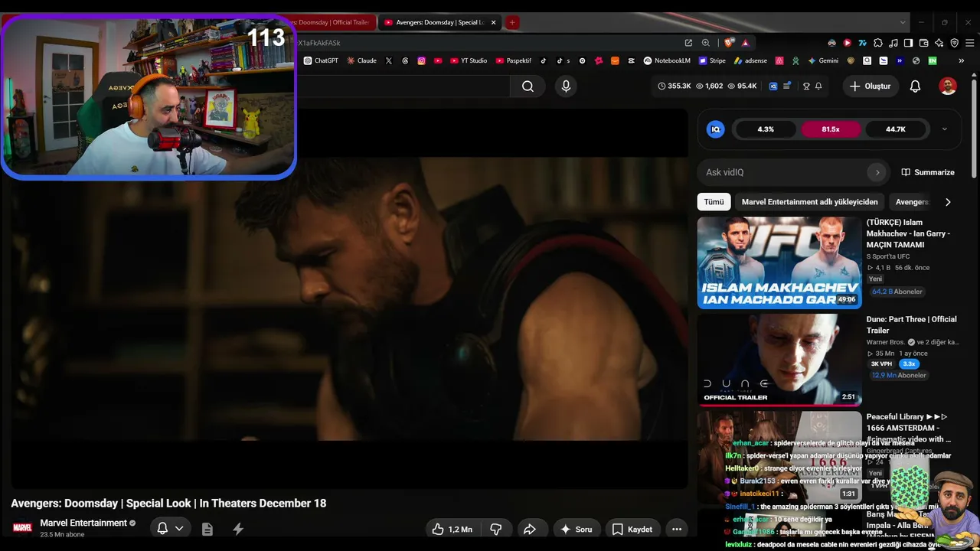Open the browser extensions puzzle icon
This screenshot has width=980, height=551.
coord(878,43)
